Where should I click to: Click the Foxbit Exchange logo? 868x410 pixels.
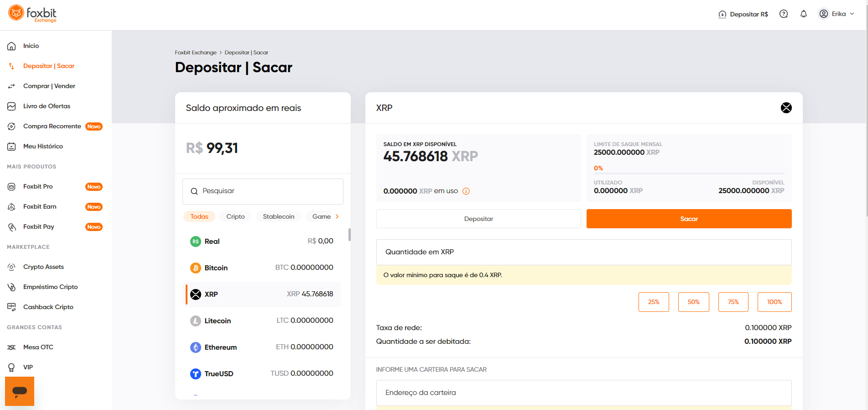32,14
